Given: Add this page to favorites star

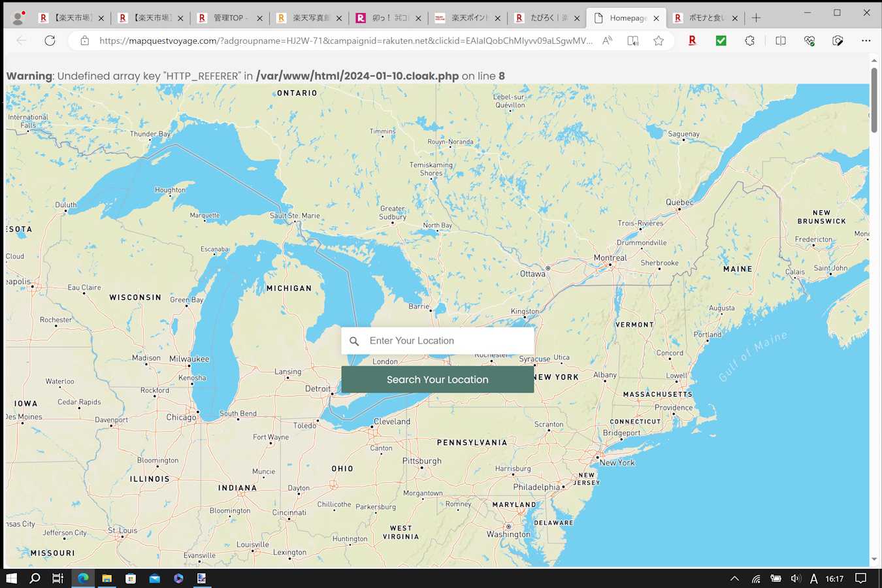Looking at the screenshot, I should 659,41.
